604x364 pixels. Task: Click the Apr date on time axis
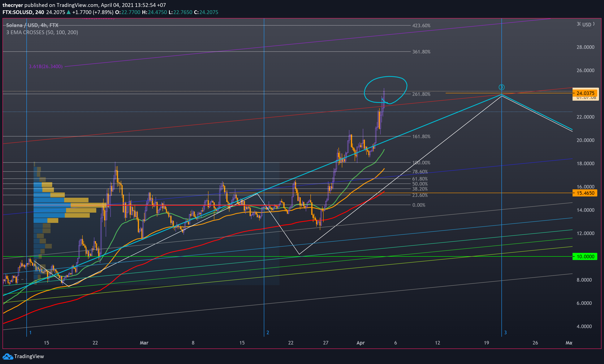click(x=361, y=343)
